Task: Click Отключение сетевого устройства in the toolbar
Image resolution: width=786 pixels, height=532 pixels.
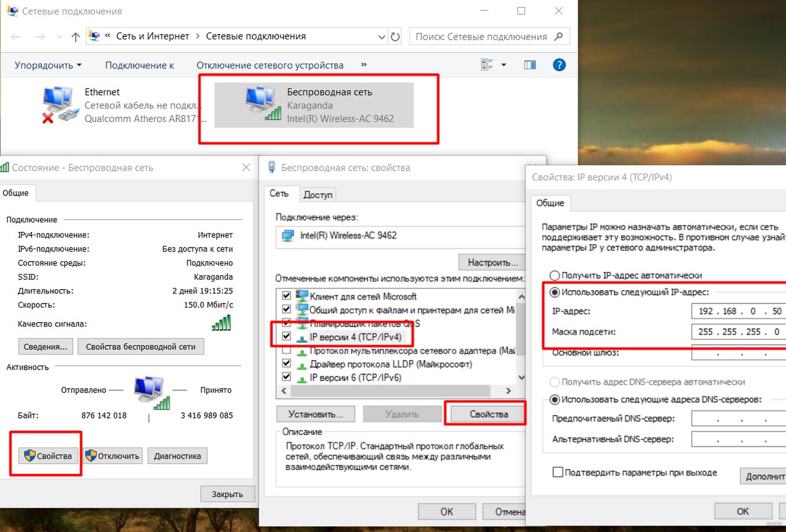Action: [270, 65]
